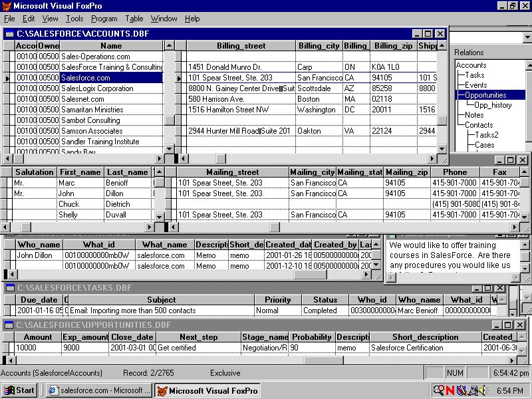This screenshot has width=532, height=399.
Task: Click the Visual FoxPro fox icon in title bar
Action: [x=7, y=6]
